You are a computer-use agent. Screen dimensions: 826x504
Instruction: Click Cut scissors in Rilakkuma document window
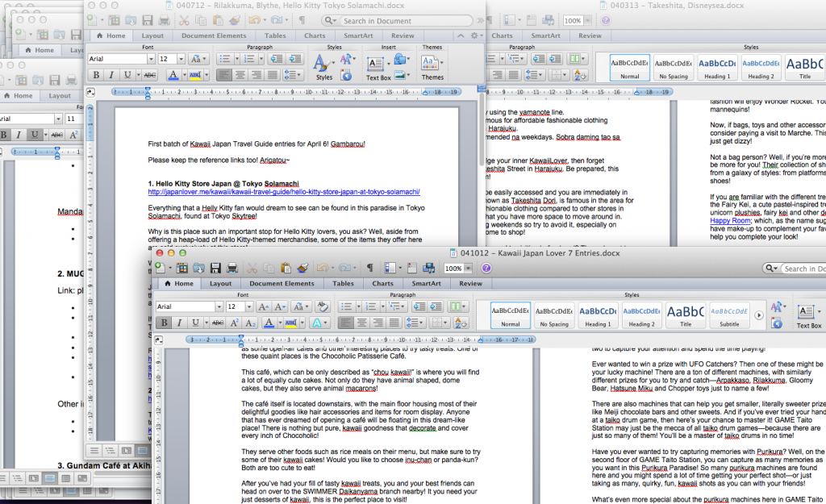[184, 20]
